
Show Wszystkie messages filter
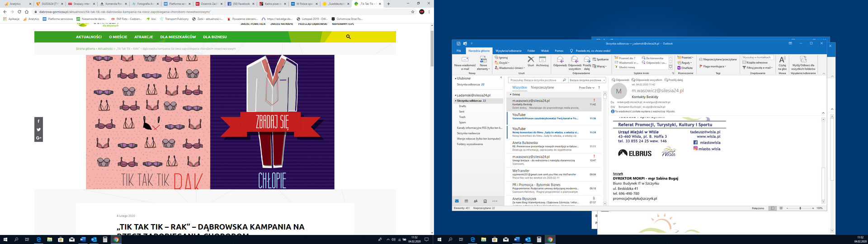click(x=519, y=88)
